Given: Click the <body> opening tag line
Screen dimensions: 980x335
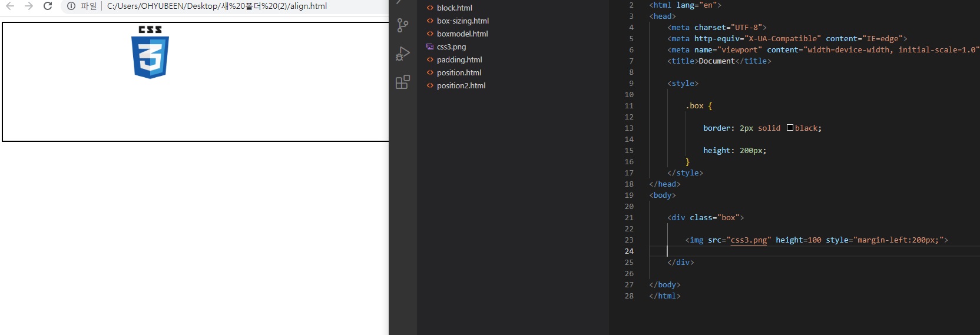Looking at the screenshot, I should point(663,195).
